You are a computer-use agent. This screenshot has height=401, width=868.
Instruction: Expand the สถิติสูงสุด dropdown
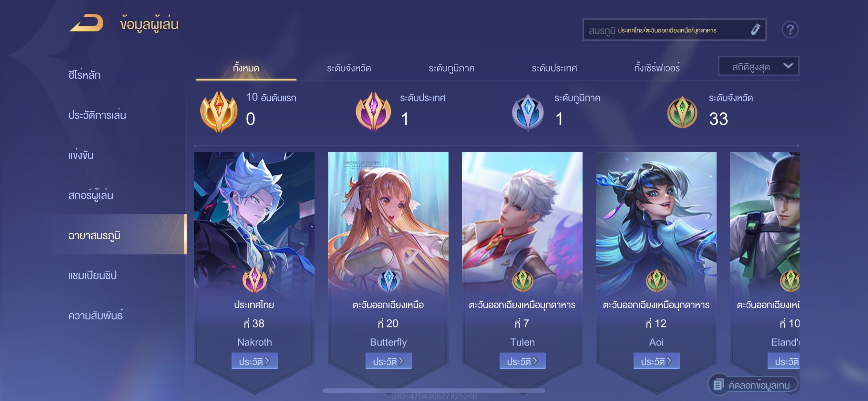[758, 66]
